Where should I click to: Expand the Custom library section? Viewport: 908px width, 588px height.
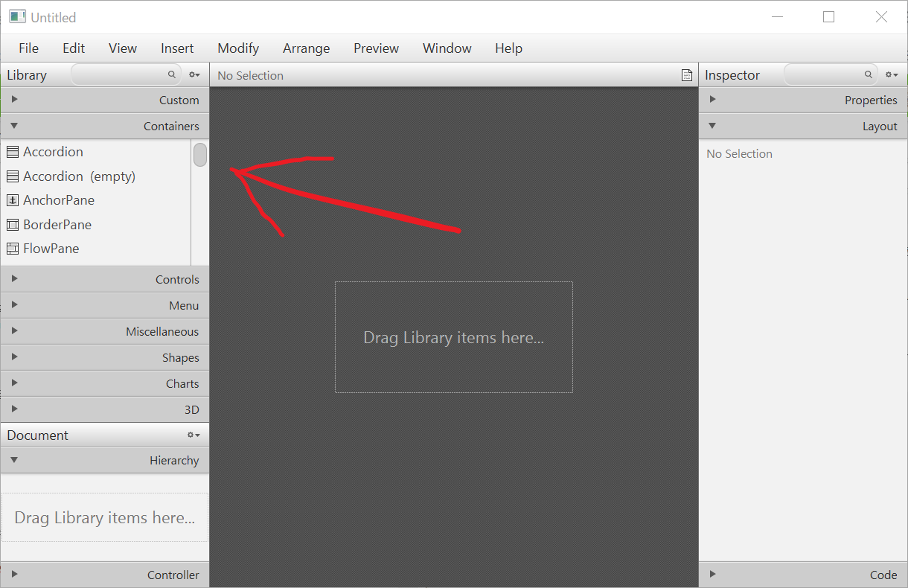tap(105, 100)
